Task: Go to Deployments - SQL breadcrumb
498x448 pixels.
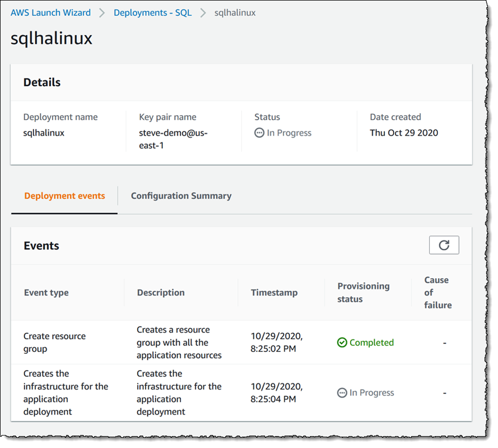Action: click(x=153, y=13)
